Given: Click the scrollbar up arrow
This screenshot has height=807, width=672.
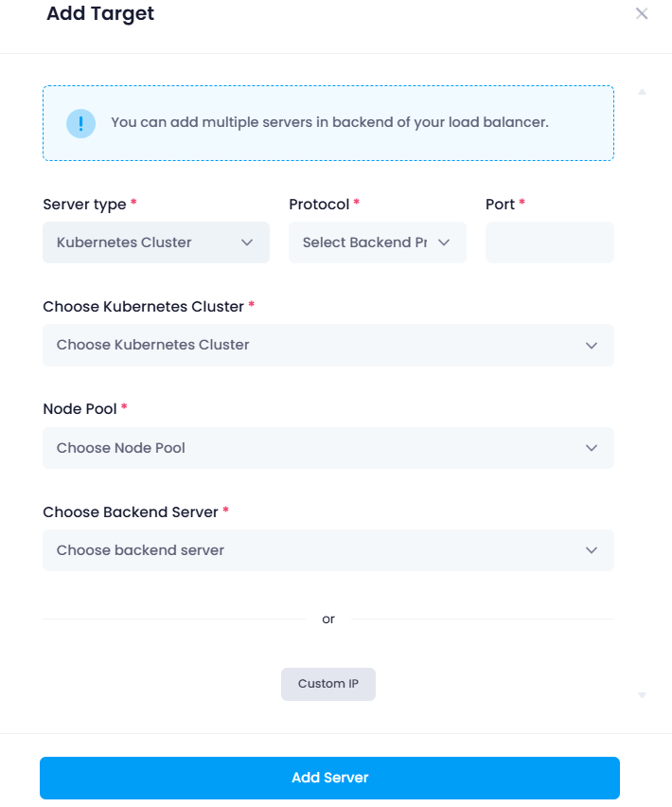Looking at the screenshot, I should point(642,92).
